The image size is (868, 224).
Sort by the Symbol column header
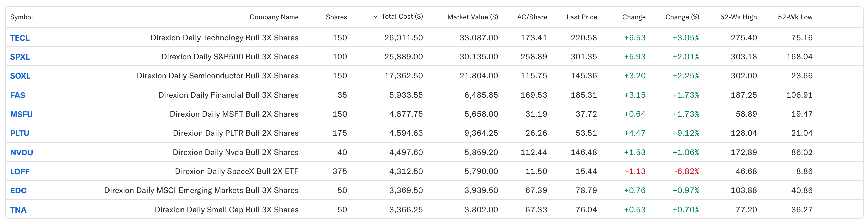pos(21,17)
